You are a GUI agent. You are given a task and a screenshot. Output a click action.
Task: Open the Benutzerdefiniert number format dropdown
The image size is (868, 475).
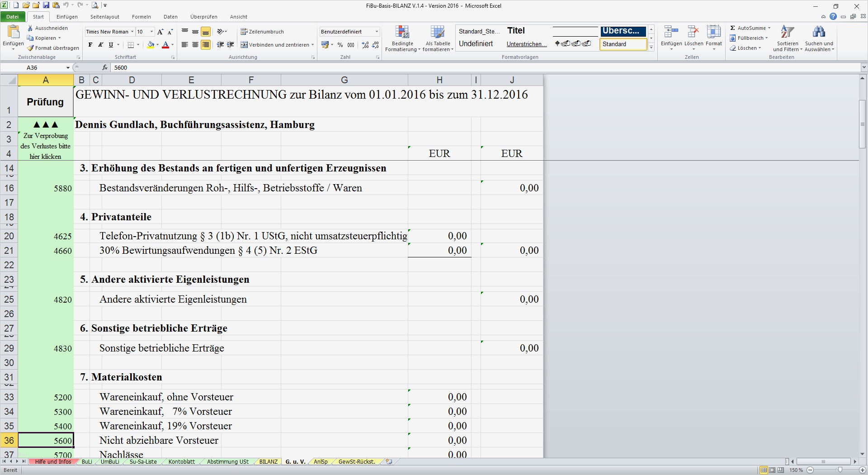[x=377, y=32]
